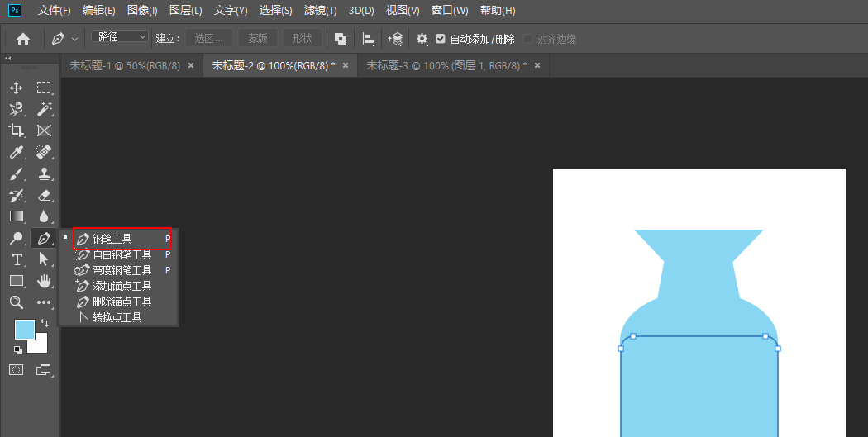The image size is (868, 437).
Task: Switch to the 未标题-3 document tab
Action: click(x=446, y=65)
